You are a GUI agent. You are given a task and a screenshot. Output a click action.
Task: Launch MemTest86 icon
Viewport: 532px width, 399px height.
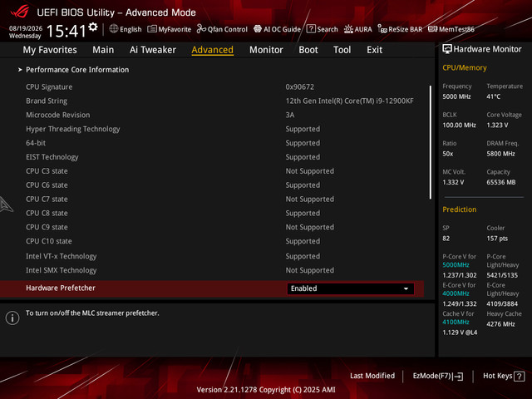(432, 29)
